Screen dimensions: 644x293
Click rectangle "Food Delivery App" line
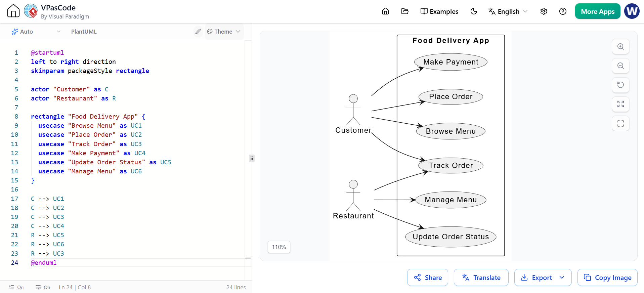click(x=88, y=116)
